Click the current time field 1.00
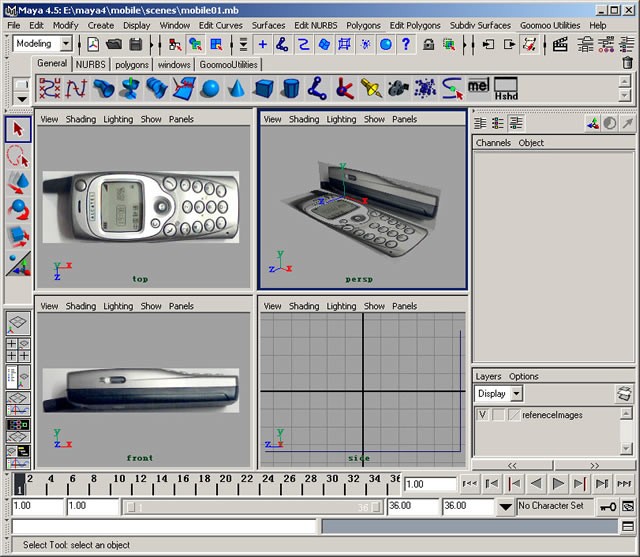The width and height of the screenshot is (640, 557). pos(430,484)
